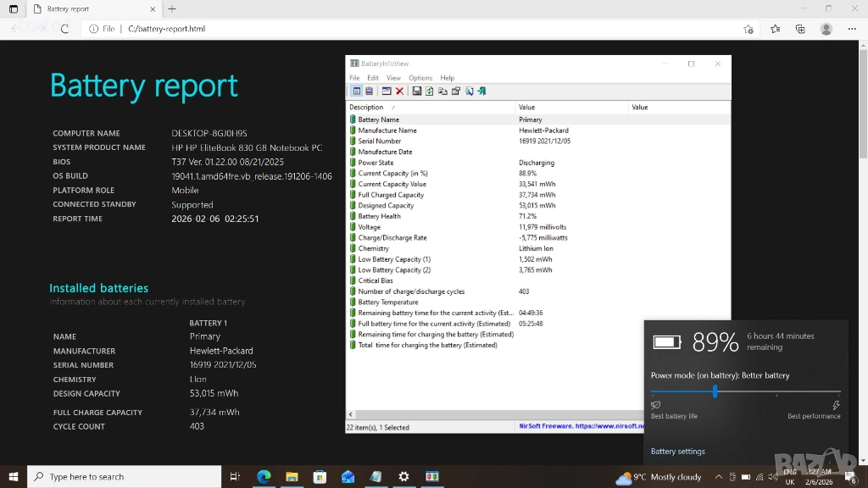
Task: Click the Exit icon in BatteryInfoView toolbar
Action: [481, 91]
